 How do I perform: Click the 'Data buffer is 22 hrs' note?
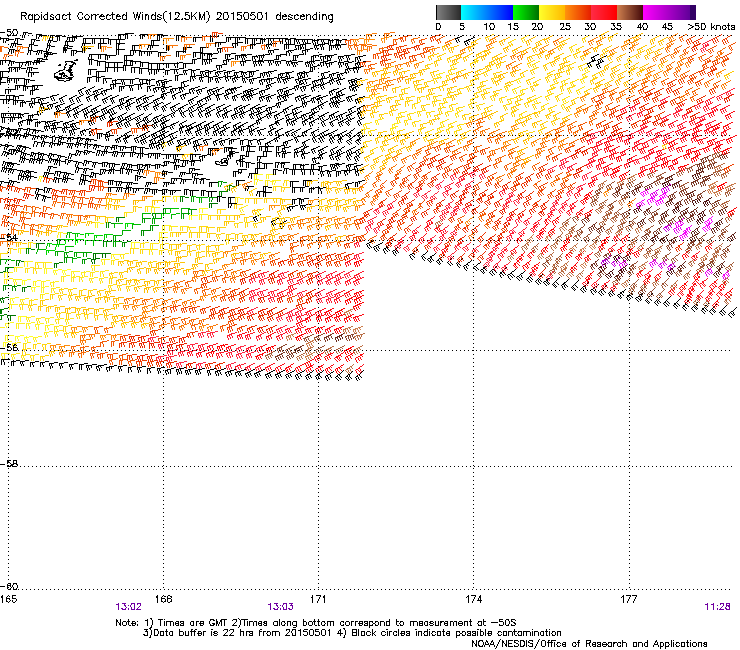tap(352, 633)
